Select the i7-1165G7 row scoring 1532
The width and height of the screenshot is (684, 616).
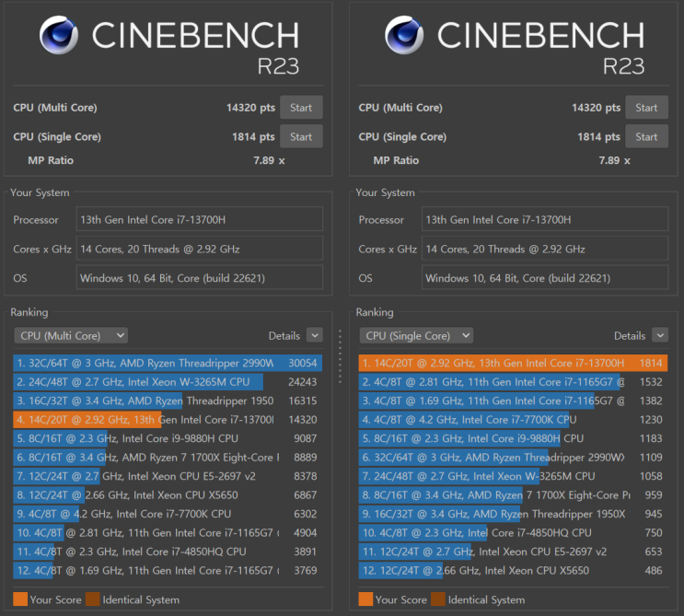click(512, 382)
